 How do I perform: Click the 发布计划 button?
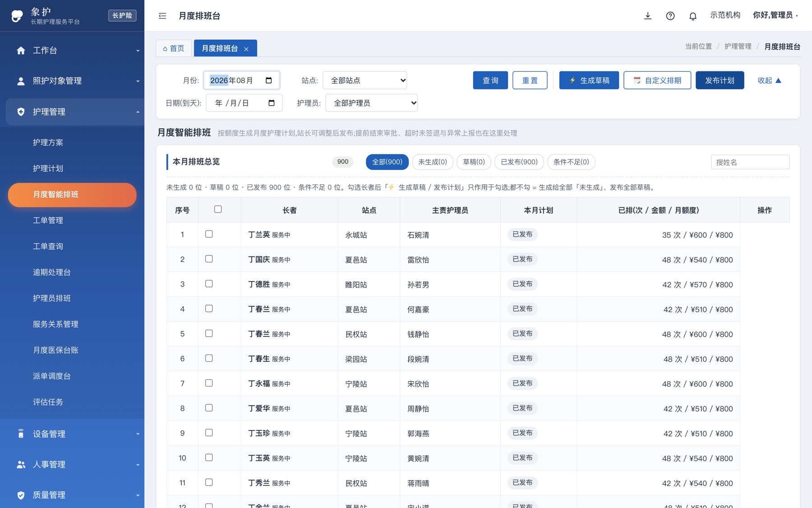point(720,80)
